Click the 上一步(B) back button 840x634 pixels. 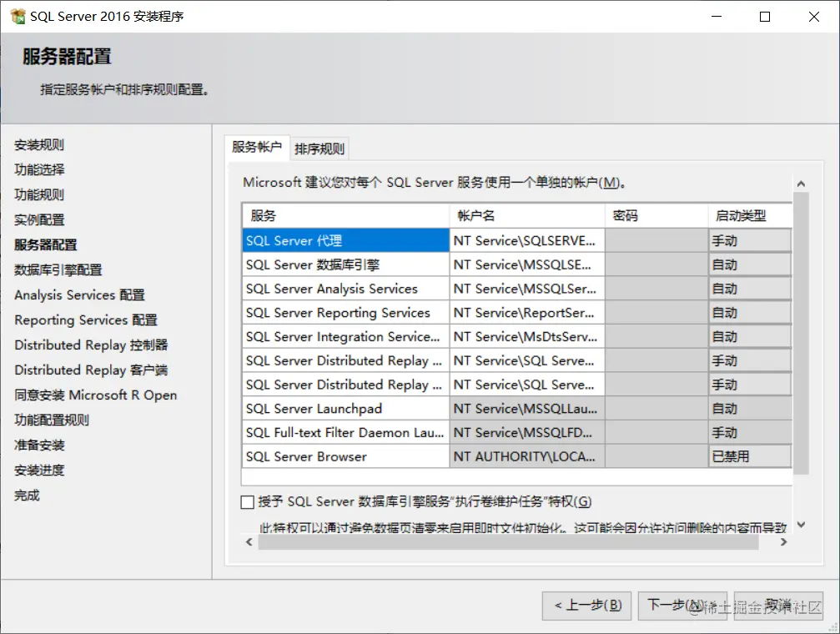[x=586, y=606]
